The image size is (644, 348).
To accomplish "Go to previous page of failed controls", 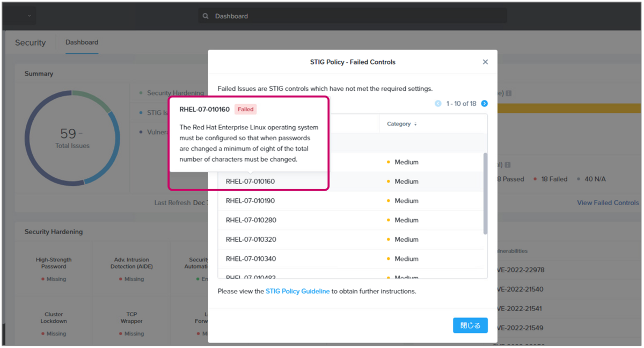I will coord(438,104).
